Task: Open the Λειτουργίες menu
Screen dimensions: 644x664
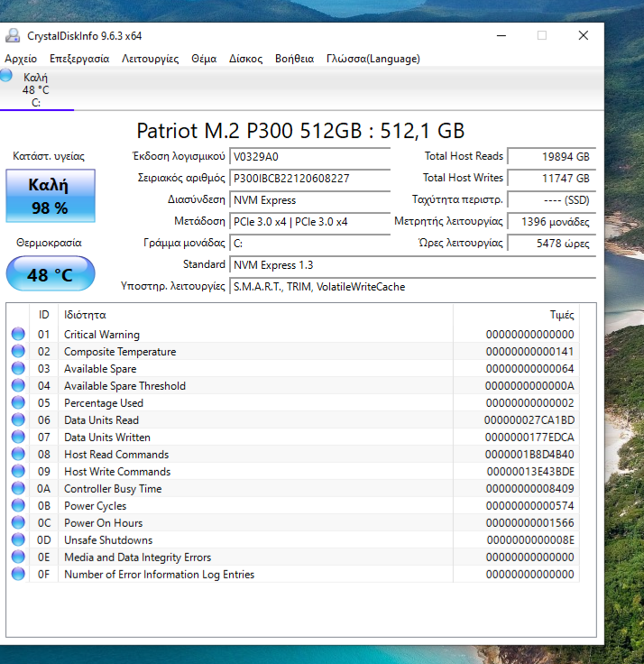Action: click(x=150, y=59)
